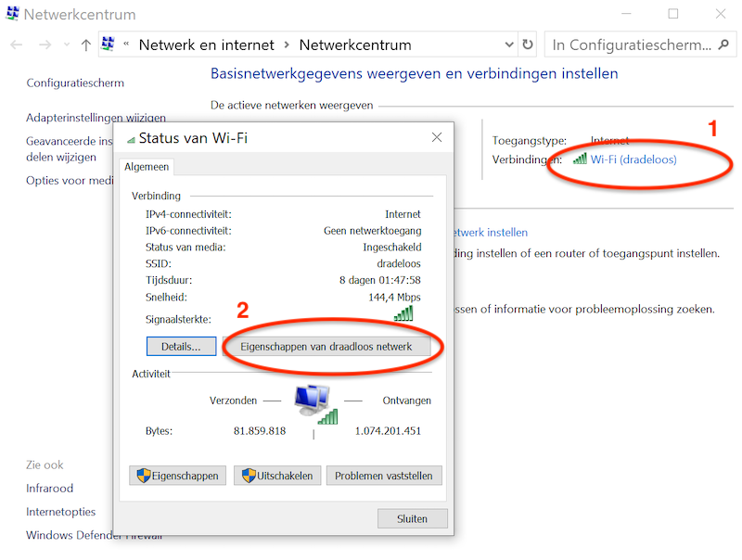Click the Signaalsterkte signal bars icon
The width and height of the screenshot is (742, 560).
coord(403,314)
